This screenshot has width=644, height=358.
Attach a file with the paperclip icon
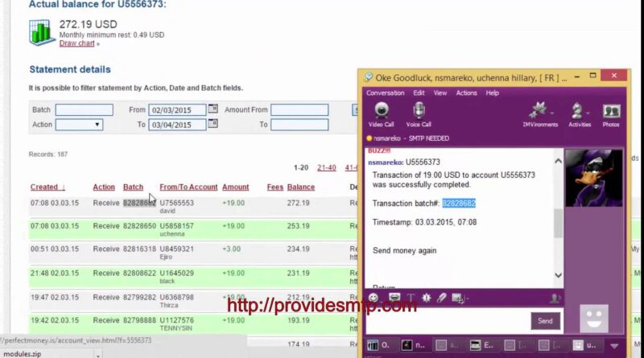pyautogui.click(x=441, y=298)
